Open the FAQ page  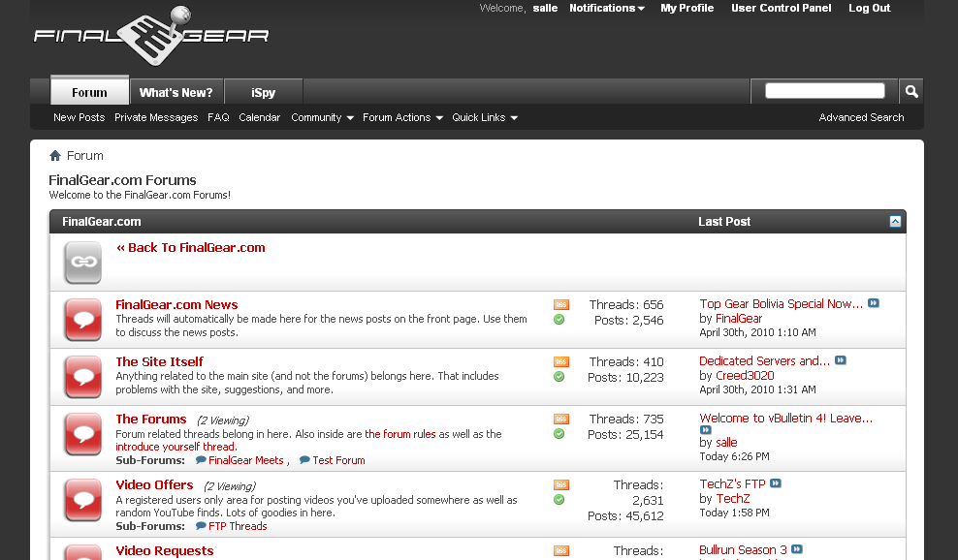[x=218, y=117]
